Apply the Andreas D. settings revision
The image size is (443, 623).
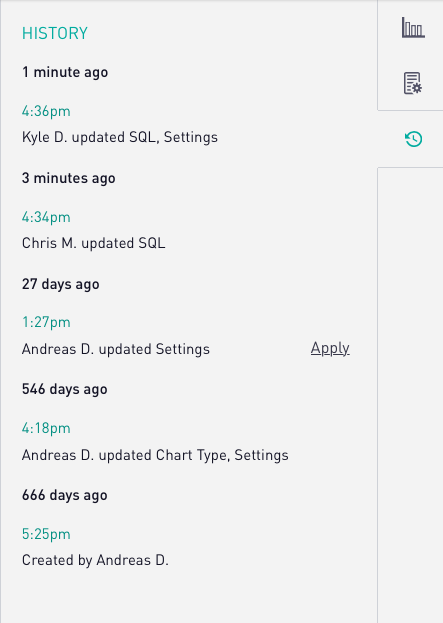[x=330, y=348]
